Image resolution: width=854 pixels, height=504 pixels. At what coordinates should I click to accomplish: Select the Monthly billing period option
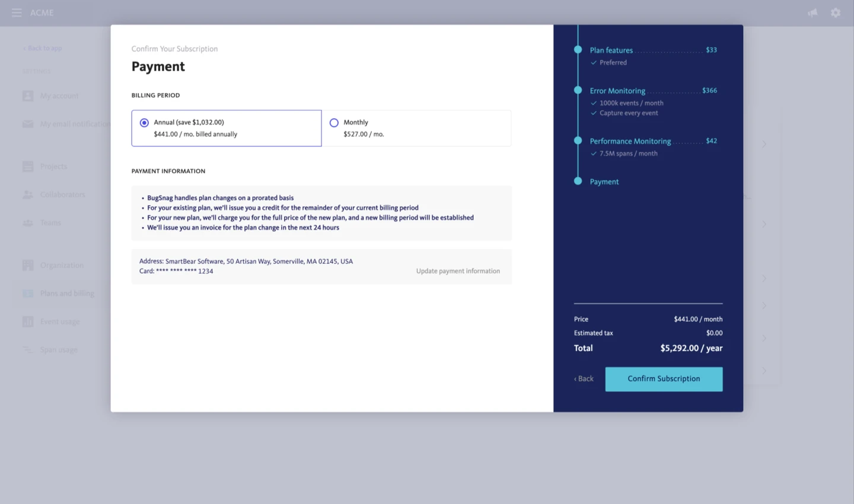click(x=416, y=128)
